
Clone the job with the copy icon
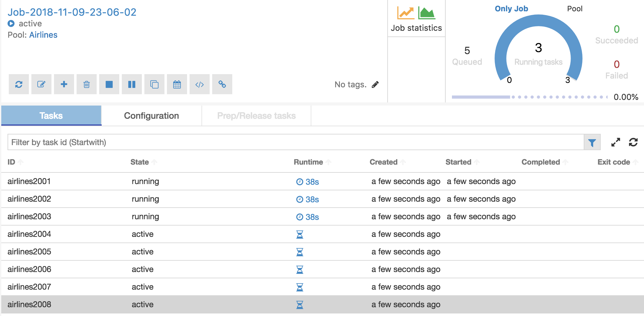click(x=154, y=84)
